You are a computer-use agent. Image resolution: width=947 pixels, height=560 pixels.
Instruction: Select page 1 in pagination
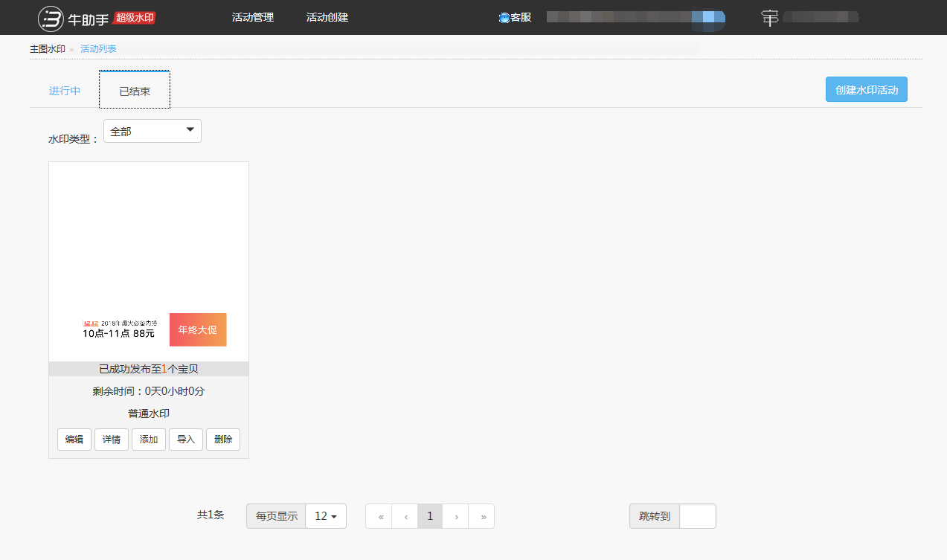[x=430, y=516]
